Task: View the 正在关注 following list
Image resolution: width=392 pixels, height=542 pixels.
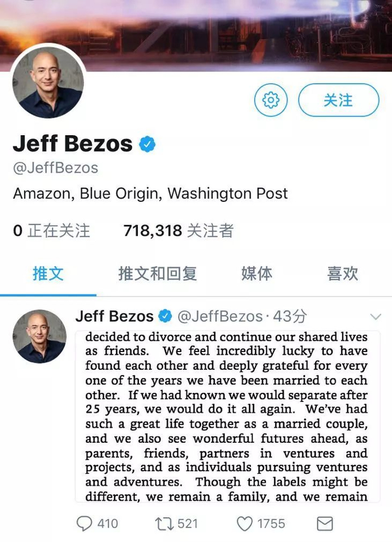Action: (x=52, y=230)
